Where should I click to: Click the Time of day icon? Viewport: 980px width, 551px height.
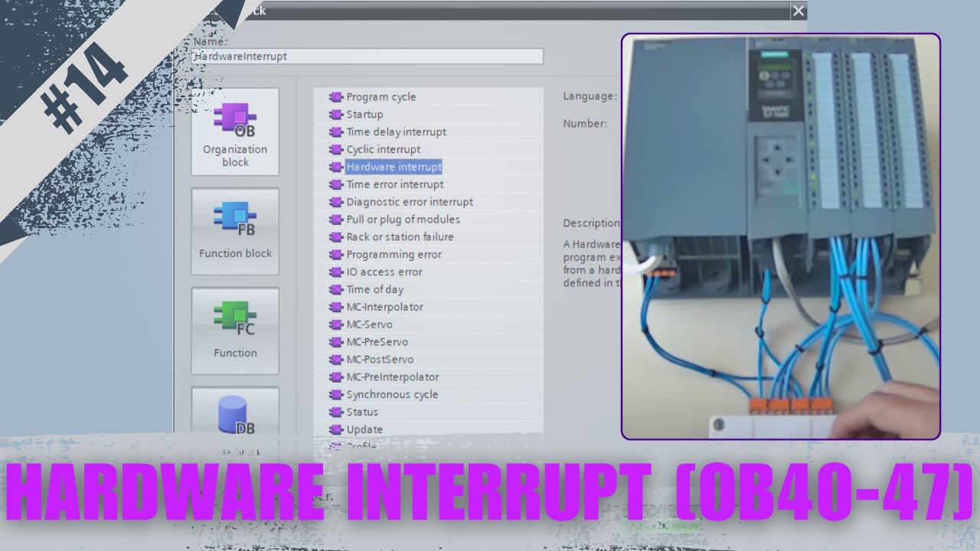coord(335,290)
